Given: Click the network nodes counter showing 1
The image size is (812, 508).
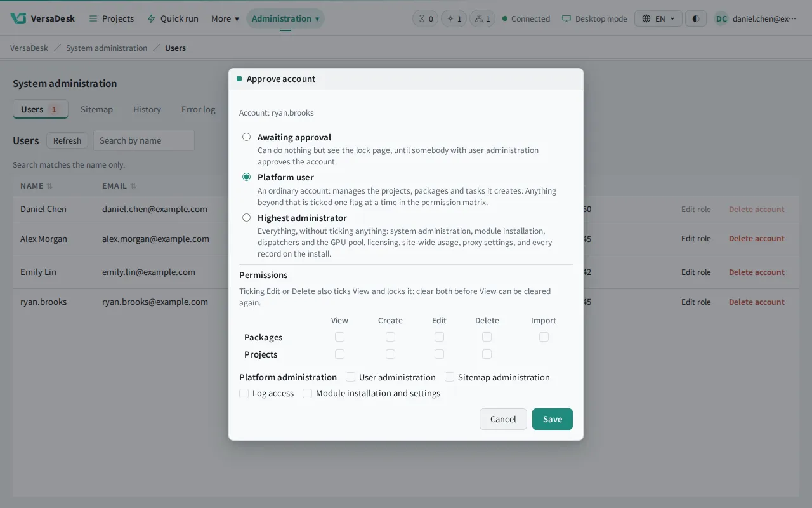Looking at the screenshot, I should [x=482, y=18].
